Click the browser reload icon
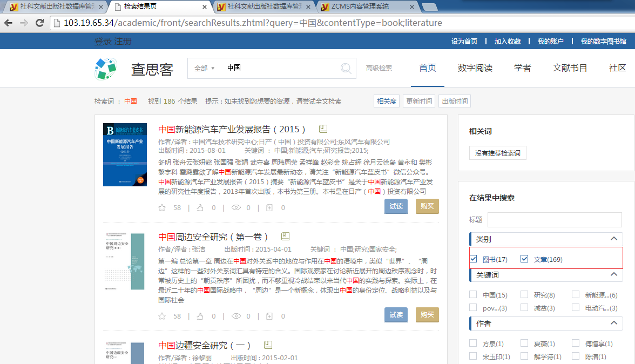Screen dimensions: 635x364 [x=39, y=23]
